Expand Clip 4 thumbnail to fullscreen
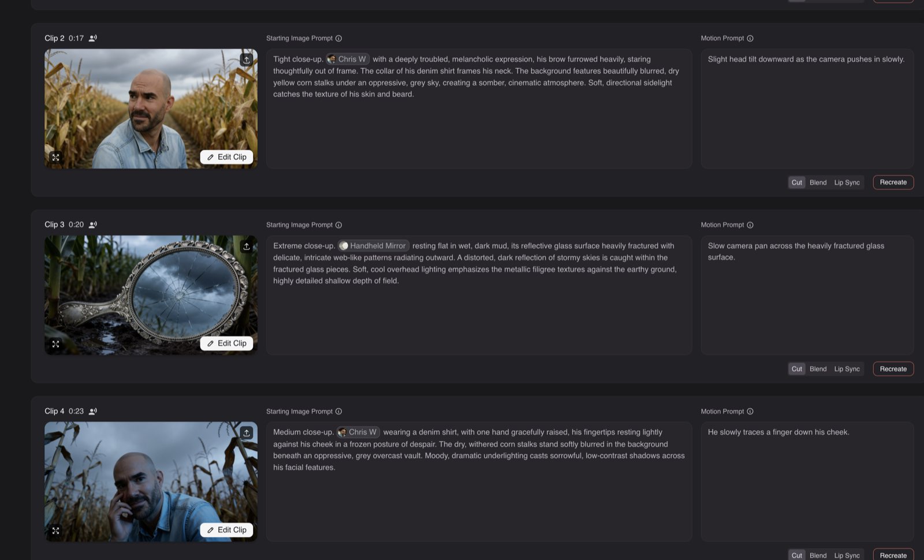 56,530
